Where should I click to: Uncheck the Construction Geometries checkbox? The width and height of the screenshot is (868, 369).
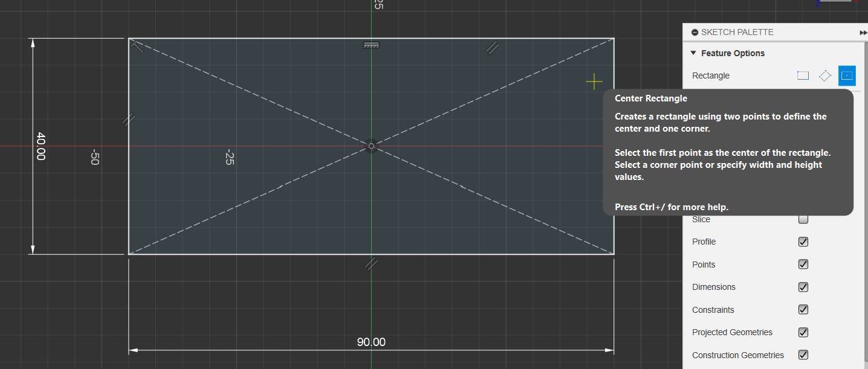pos(803,355)
